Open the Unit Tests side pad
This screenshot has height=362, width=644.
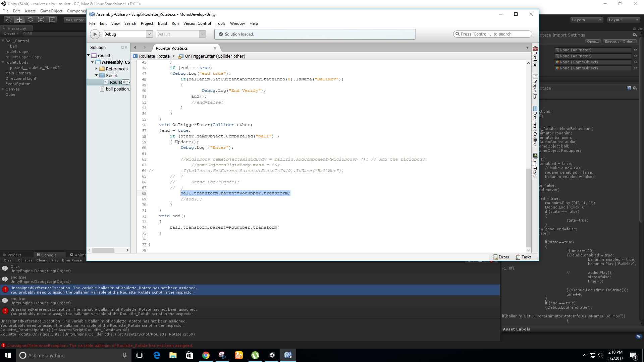coord(535,165)
